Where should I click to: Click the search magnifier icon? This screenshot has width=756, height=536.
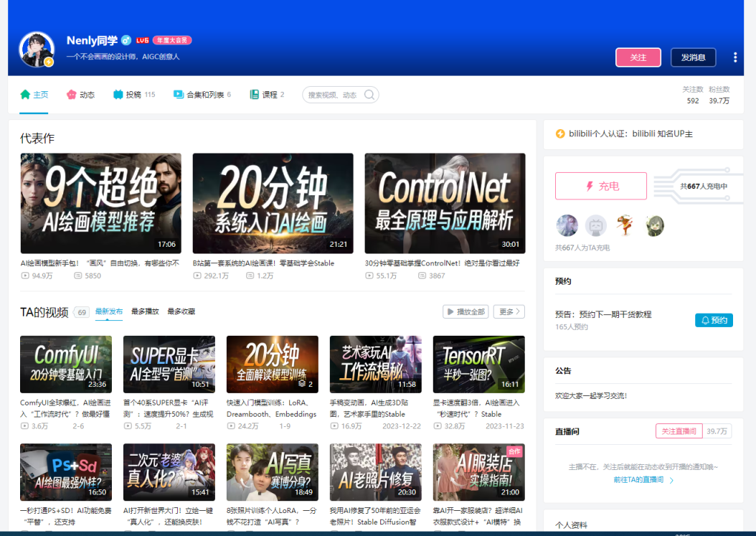coord(369,94)
